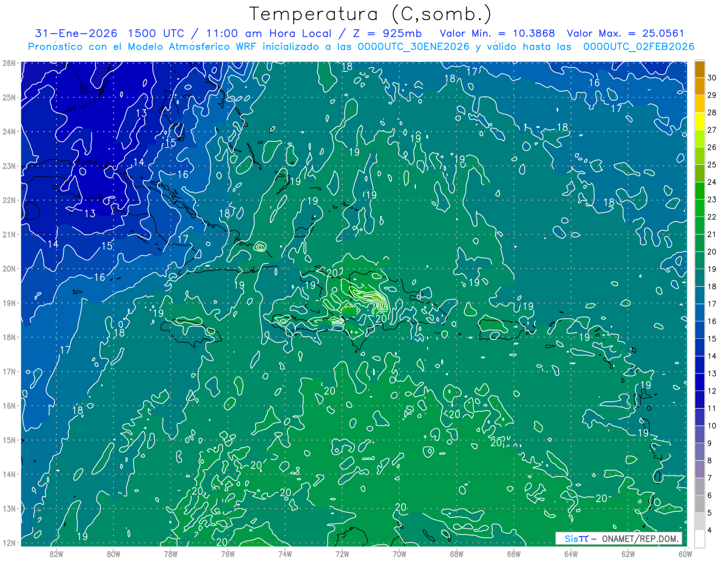Click the 26N latitude axis label

click(9, 63)
